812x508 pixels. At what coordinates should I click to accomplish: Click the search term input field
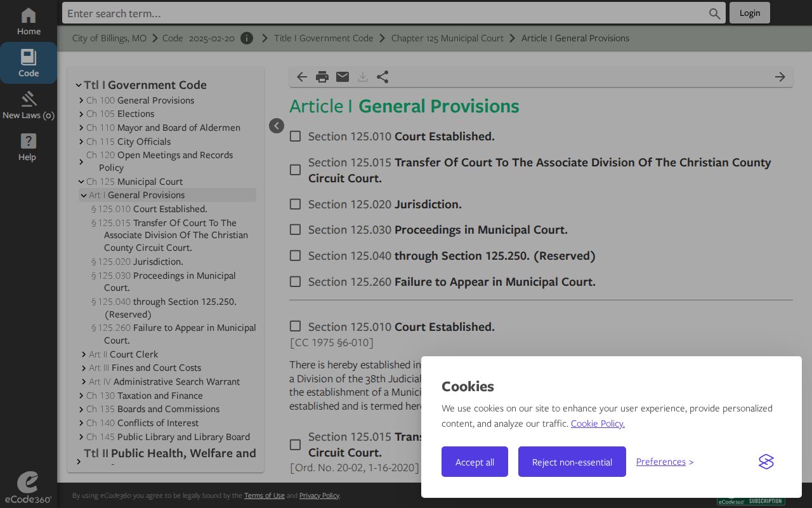tap(384, 13)
